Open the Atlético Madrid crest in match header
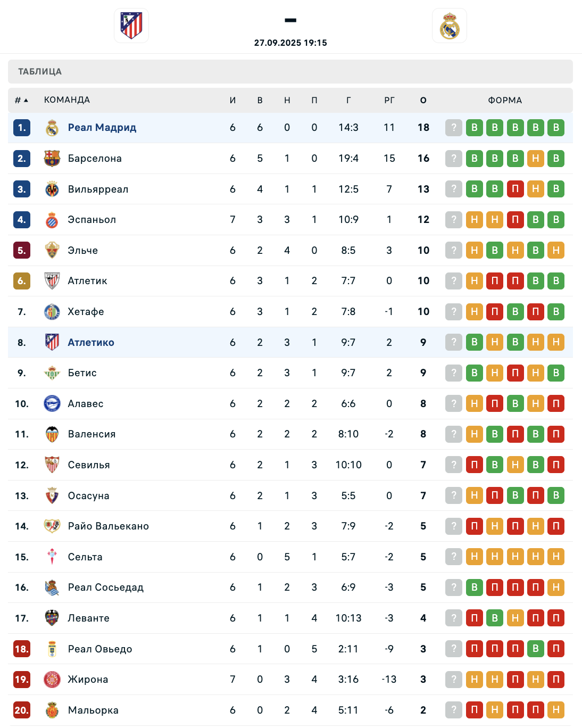This screenshot has height=728, width=582. pos(131,26)
